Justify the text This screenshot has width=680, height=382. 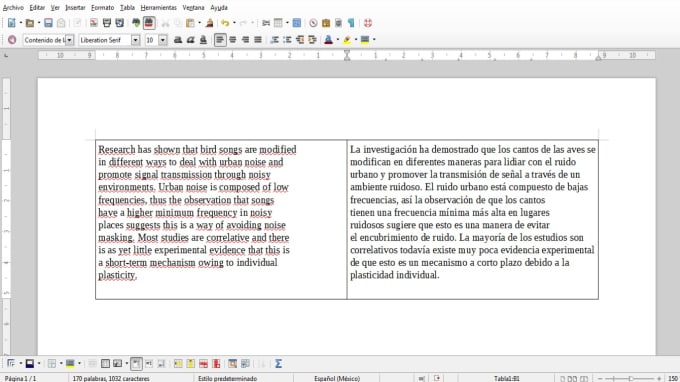click(258, 40)
